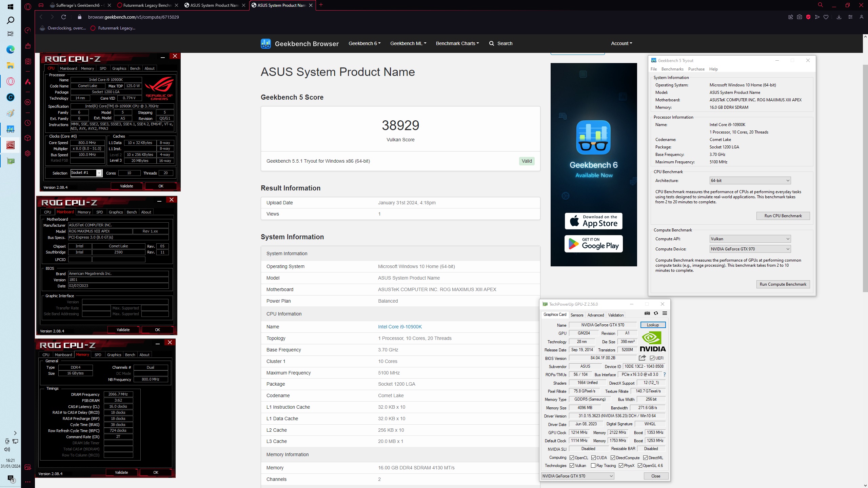Viewport: 868px width, 488px height.
Task: Click GPU-Z refresh icon
Action: (x=656, y=313)
